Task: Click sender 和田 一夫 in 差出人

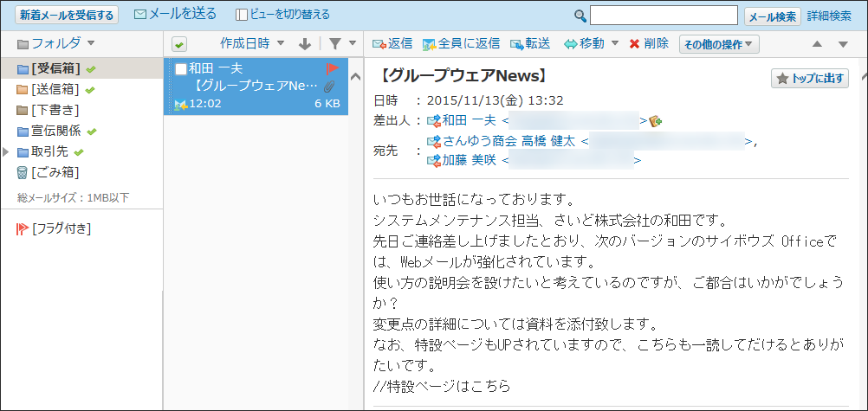Action: click(469, 120)
